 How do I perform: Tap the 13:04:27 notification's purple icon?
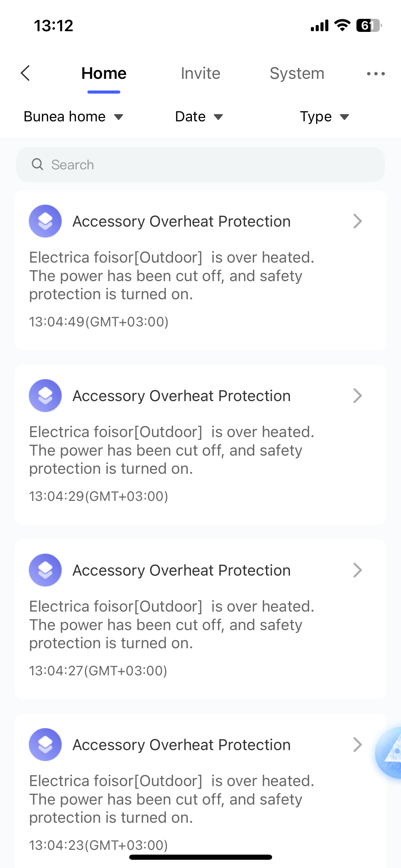coord(45,570)
